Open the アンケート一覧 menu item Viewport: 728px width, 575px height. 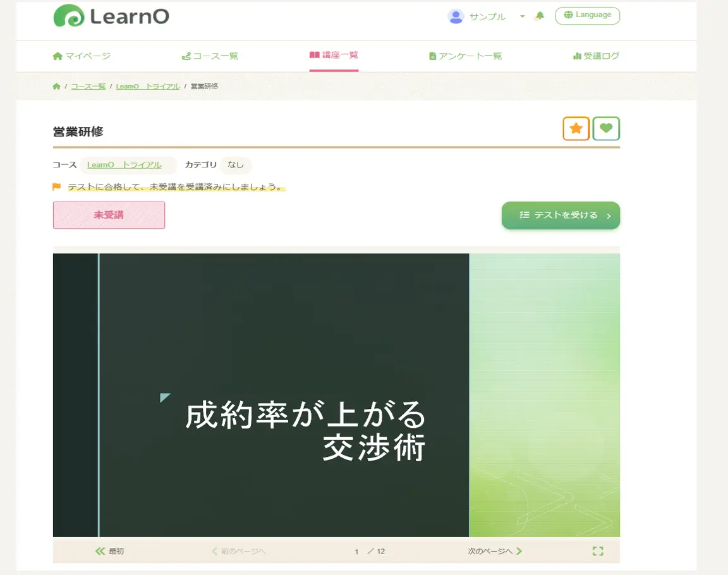466,56
